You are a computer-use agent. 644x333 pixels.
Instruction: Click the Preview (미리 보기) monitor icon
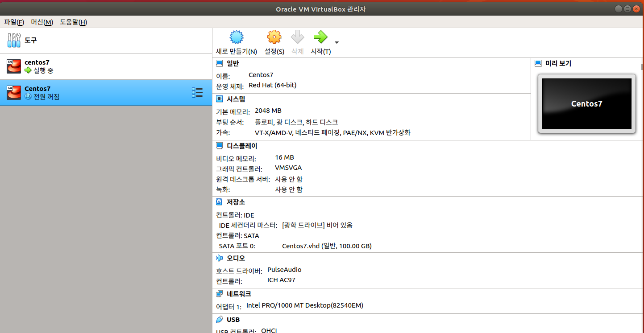(x=538, y=63)
